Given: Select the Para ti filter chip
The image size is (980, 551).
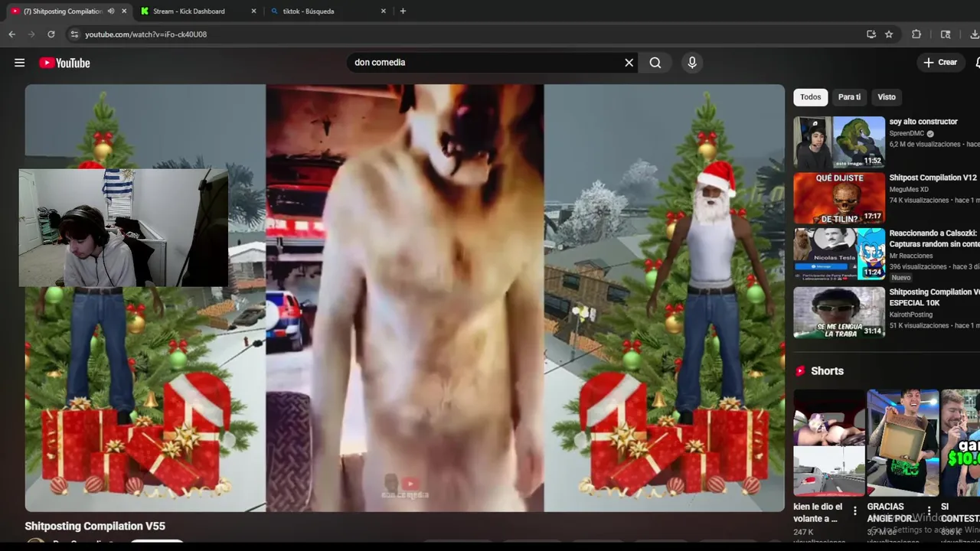Looking at the screenshot, I should (x=849, y=97).
